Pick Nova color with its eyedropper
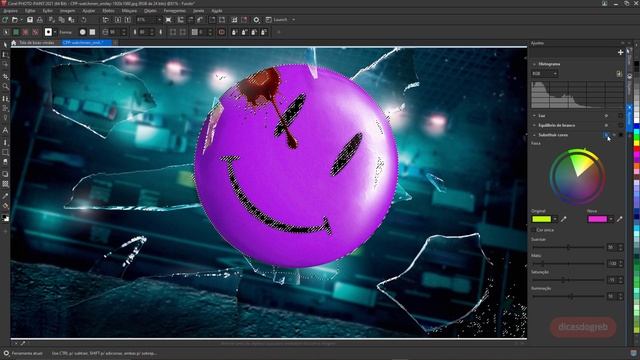The width and height of the screenshot is (640, 360). (620, 219)
